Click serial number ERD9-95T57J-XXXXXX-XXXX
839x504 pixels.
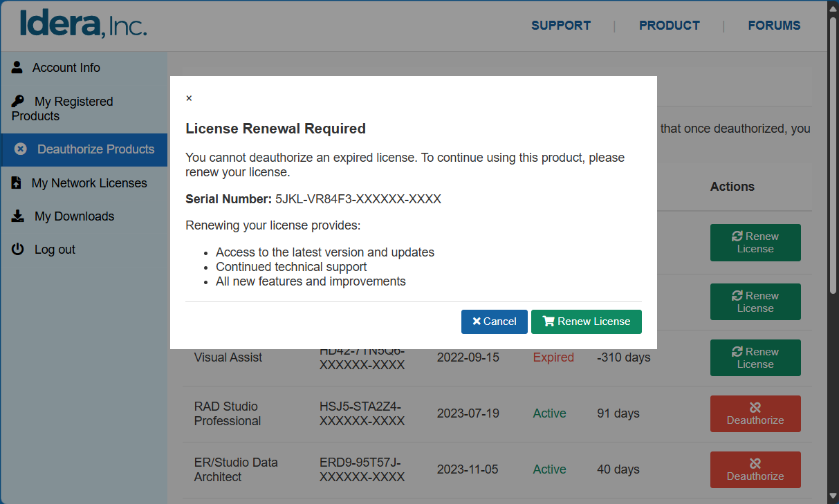click(362, 469)
